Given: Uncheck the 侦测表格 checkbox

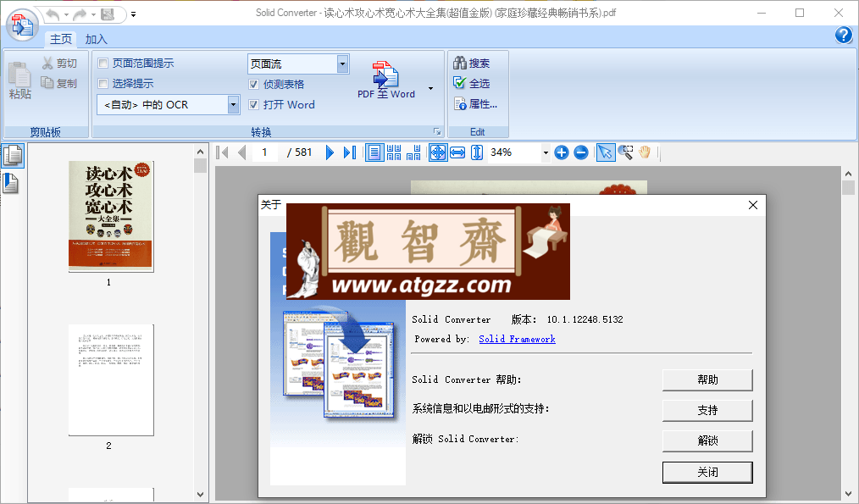Looking at the screenshot, I should point(253,85).
